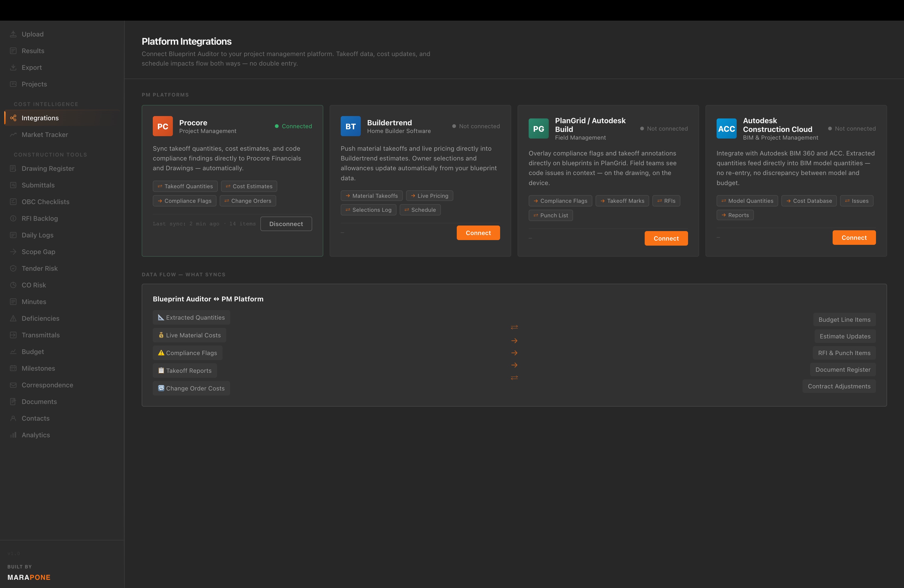Viewport: 904px width, 588px height.
Task: Click the ACC Autodesk logo
Action: pyautogui.click(x=727, y=129)
